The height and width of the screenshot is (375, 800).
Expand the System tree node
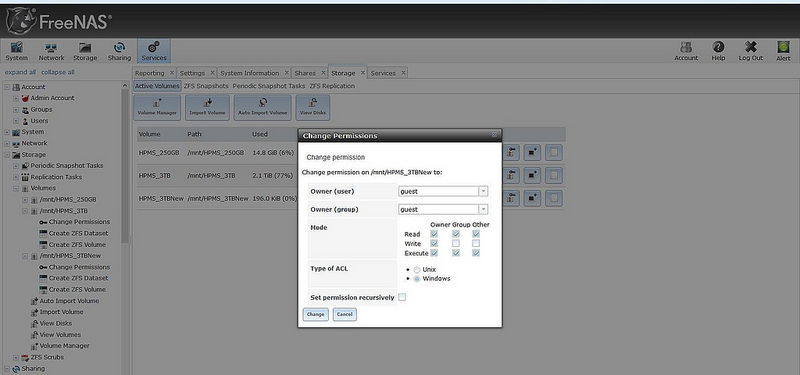[x=7, y=132]
